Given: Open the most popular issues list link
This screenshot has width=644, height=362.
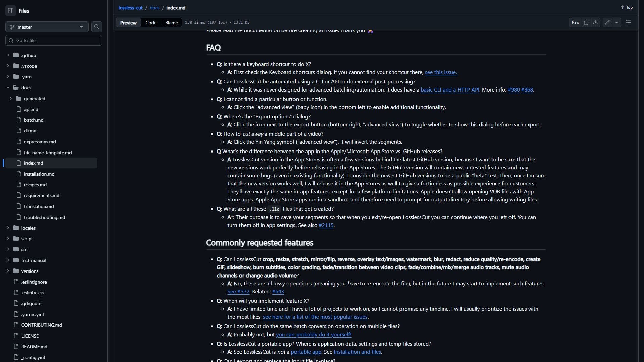Looking at the screenshot, I should (x=315, y=317).
